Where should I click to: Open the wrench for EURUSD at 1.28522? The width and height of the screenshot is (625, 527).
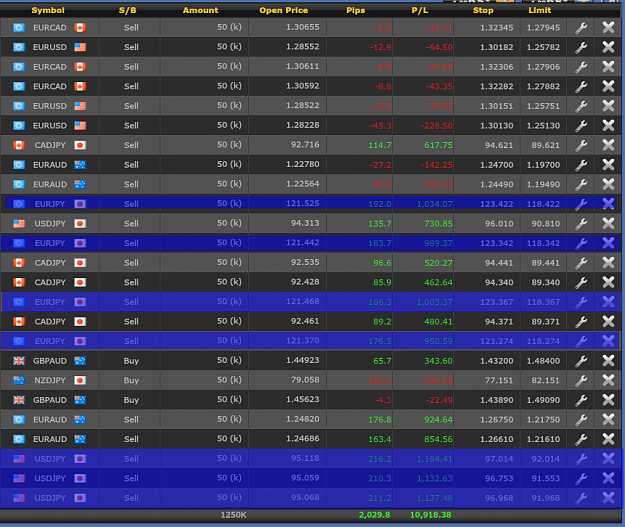(581, 106)
